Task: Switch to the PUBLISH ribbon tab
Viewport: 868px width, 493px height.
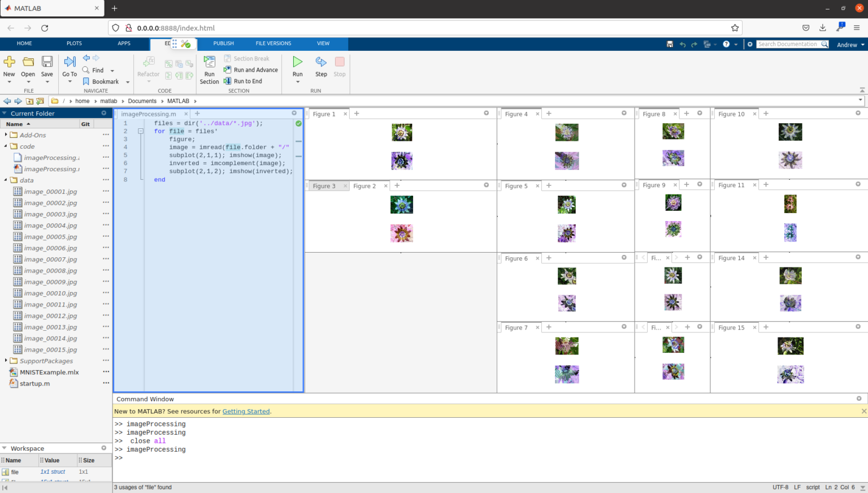Action: pyautogui.click(x=223, y=43)
